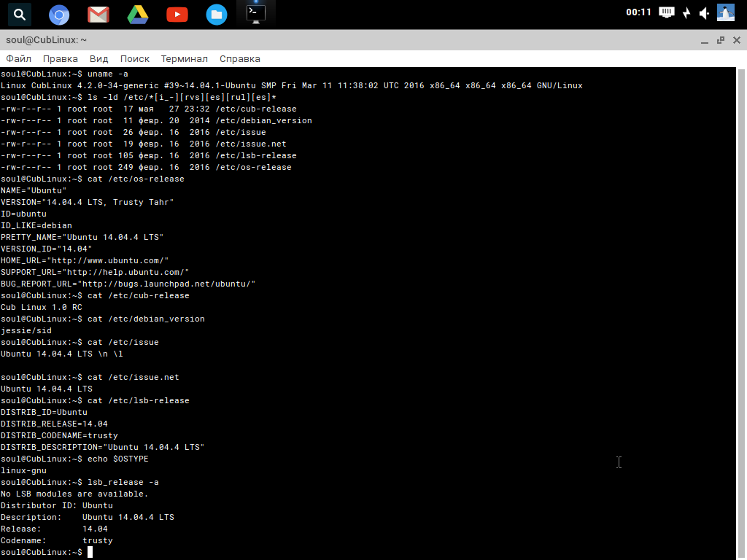Viewport: 747px width, 560px height.
Task: Maximize the terminal window
Action: [720, 41]
